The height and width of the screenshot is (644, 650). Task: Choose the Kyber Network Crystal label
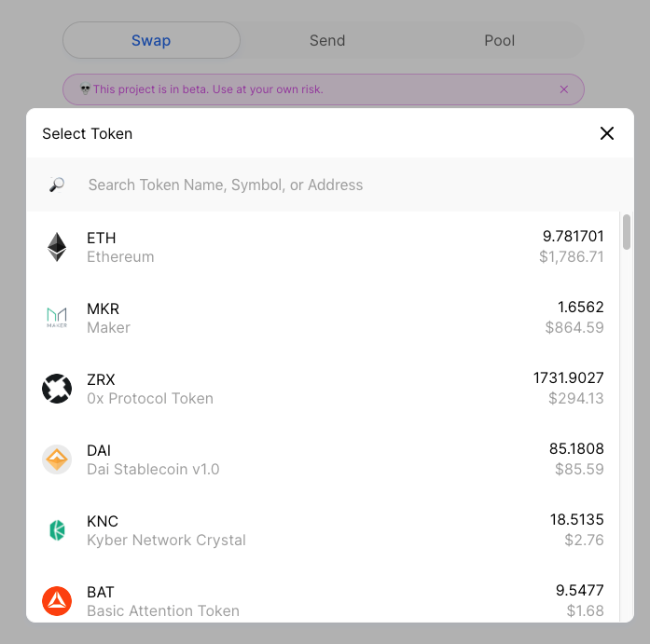pos(166,541)
